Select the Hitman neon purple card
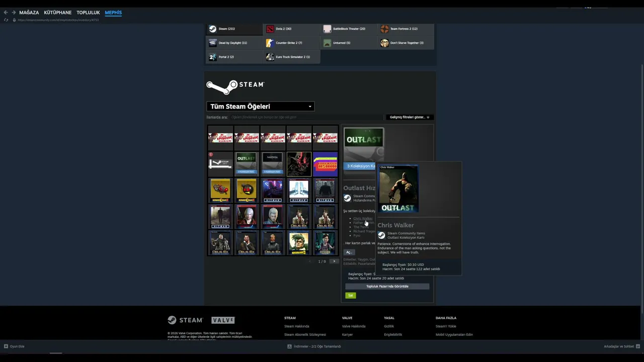 pos(273,190)
